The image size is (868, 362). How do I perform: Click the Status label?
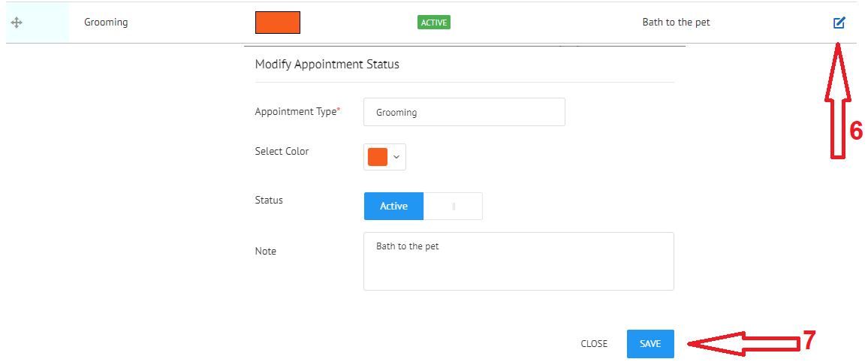[269, 200]
